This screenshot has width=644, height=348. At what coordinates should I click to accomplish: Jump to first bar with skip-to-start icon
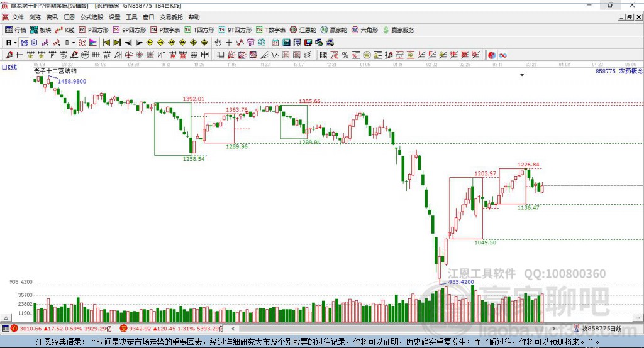click(x=106, y=43)
